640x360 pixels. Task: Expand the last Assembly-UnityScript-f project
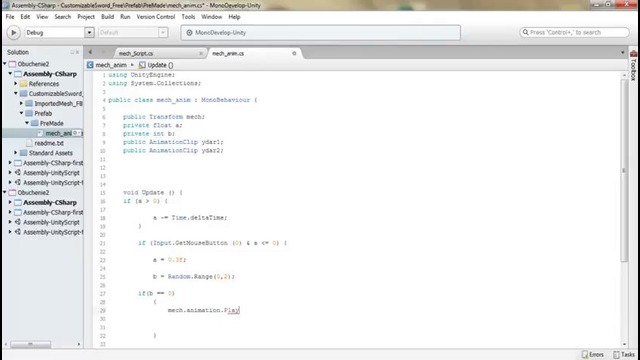coord(10,232)
